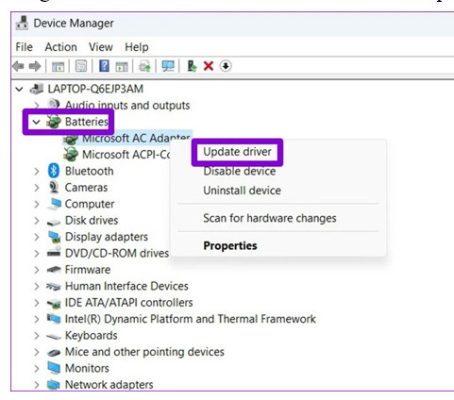This screenshot has width=454, height=400.
Task: Expand the Display adapters category
Action: [x=37, y=237]
